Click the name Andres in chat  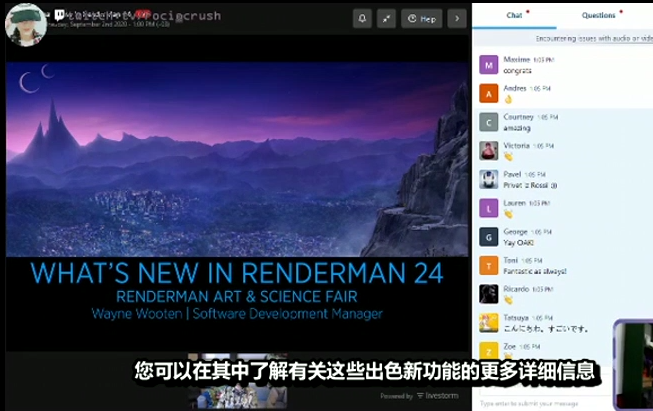[515, 88]
